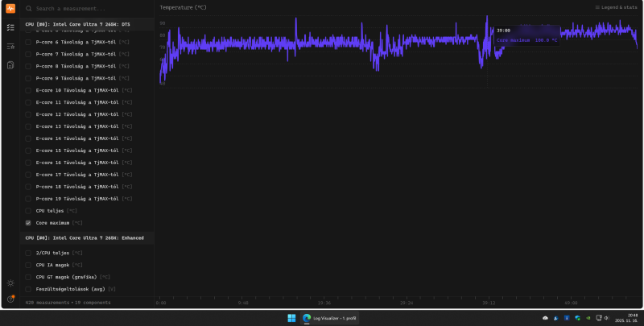Check the CPU IA magok measurement
The image size is (644, 326).
pos(28,265)
